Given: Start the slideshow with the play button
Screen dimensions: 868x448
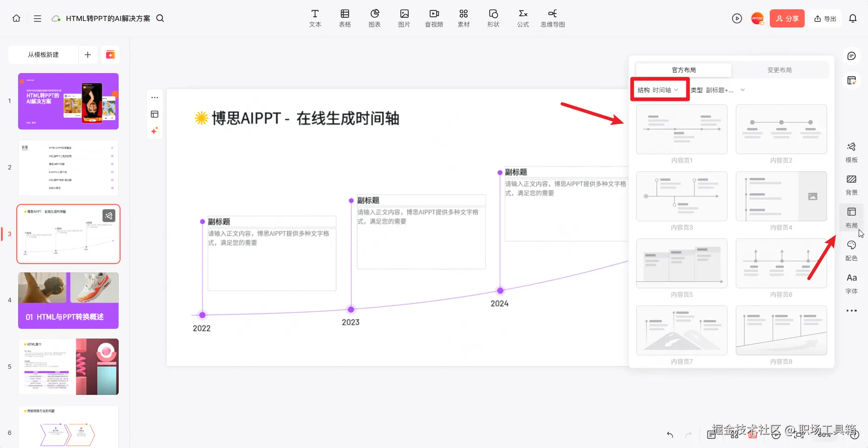Looking at the screenshot, I should pyautogui.click(x=737, y=19).
